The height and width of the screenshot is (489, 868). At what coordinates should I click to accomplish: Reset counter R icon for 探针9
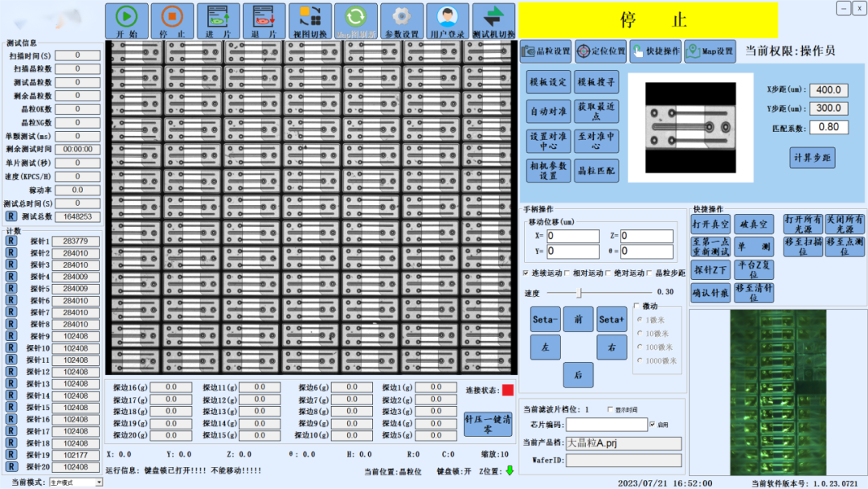click(11, 335)
